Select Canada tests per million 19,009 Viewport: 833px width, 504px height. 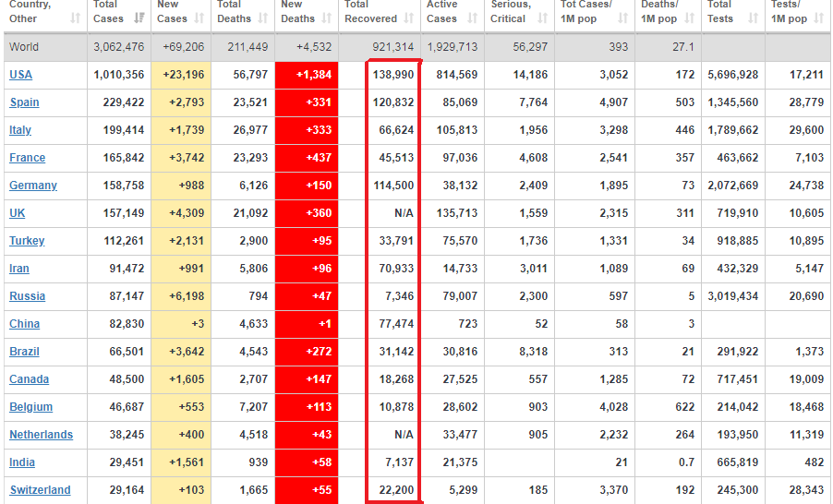[806, 379]
